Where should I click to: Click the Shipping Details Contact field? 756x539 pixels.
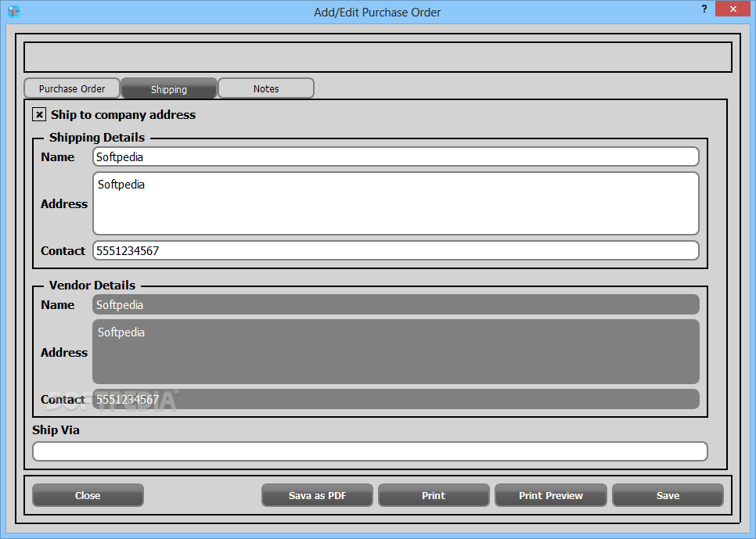click(x=396, y=250)
